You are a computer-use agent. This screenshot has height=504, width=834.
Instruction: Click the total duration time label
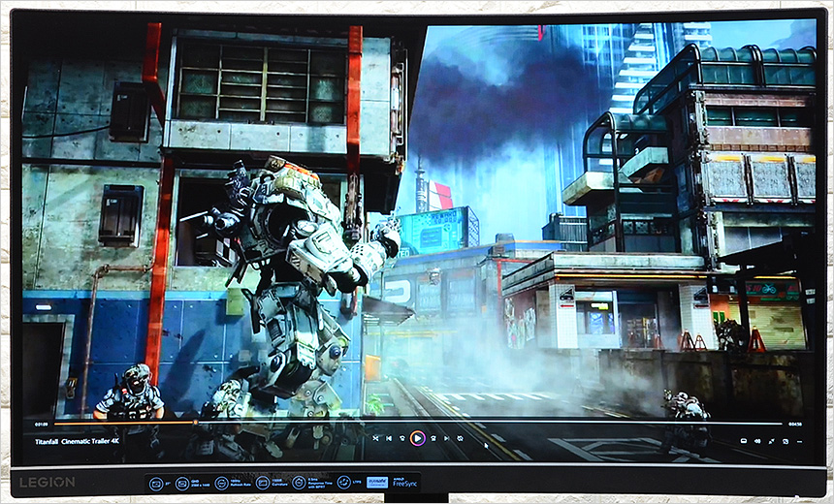pyautogui.click(x=795, y=424)
